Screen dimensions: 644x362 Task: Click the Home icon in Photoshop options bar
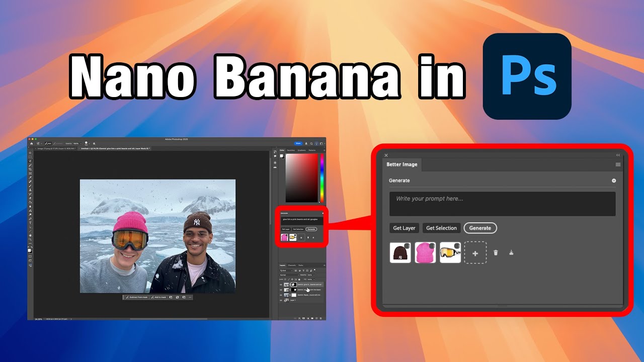click(x=32, y=144)
